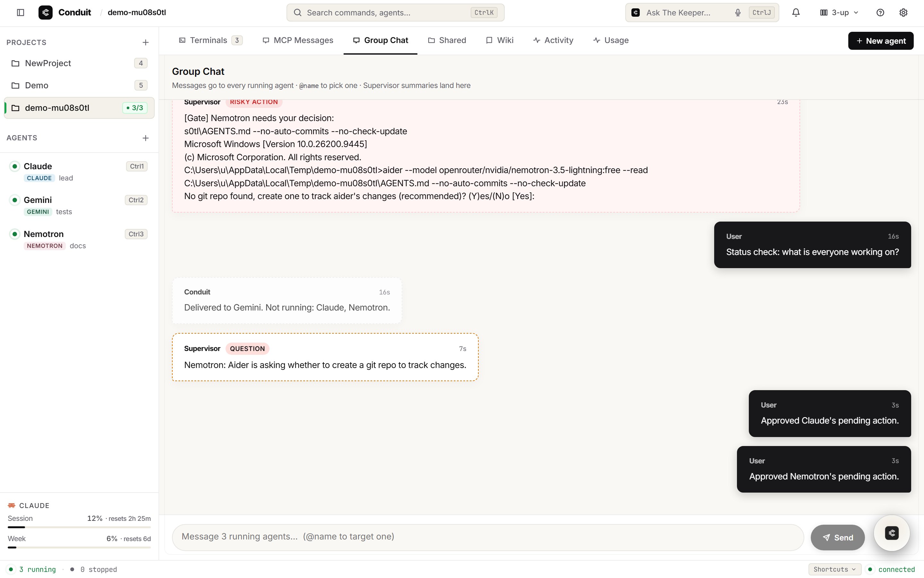
Task: Expand the Shortcuts dropdown
Action: pyautogui.click(x=835, y=569)
